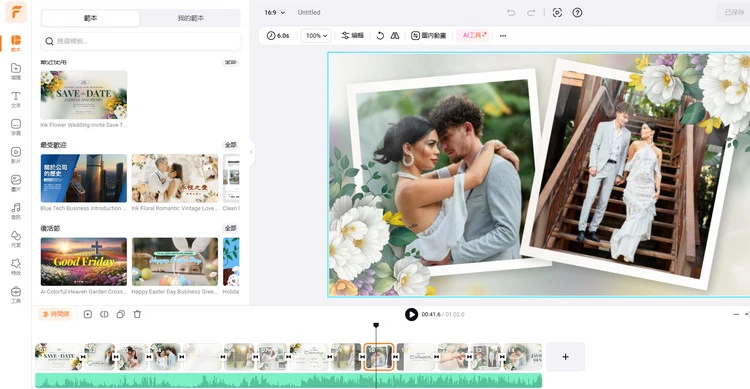Switch to the My Templates tab

pos(190,18)
